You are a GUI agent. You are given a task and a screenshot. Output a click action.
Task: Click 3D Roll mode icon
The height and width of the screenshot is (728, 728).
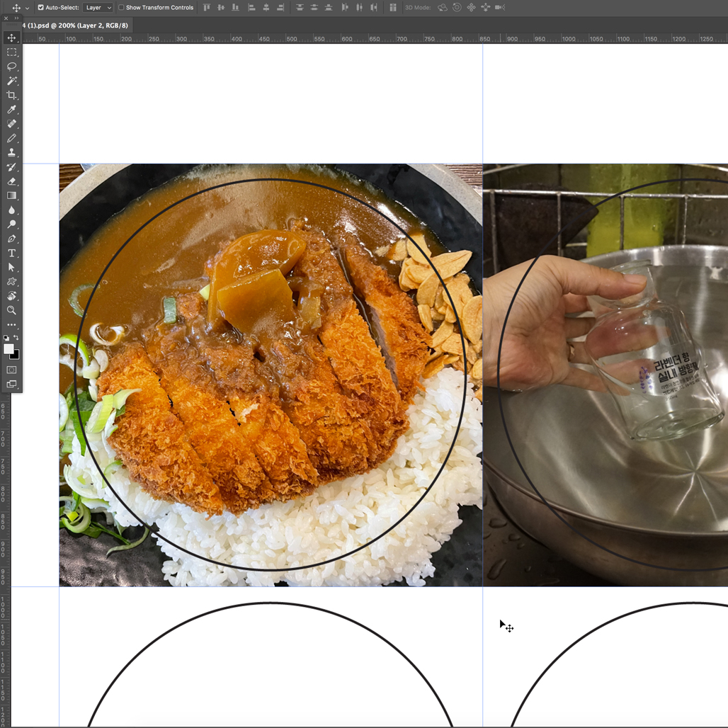(x=457, y=7)
